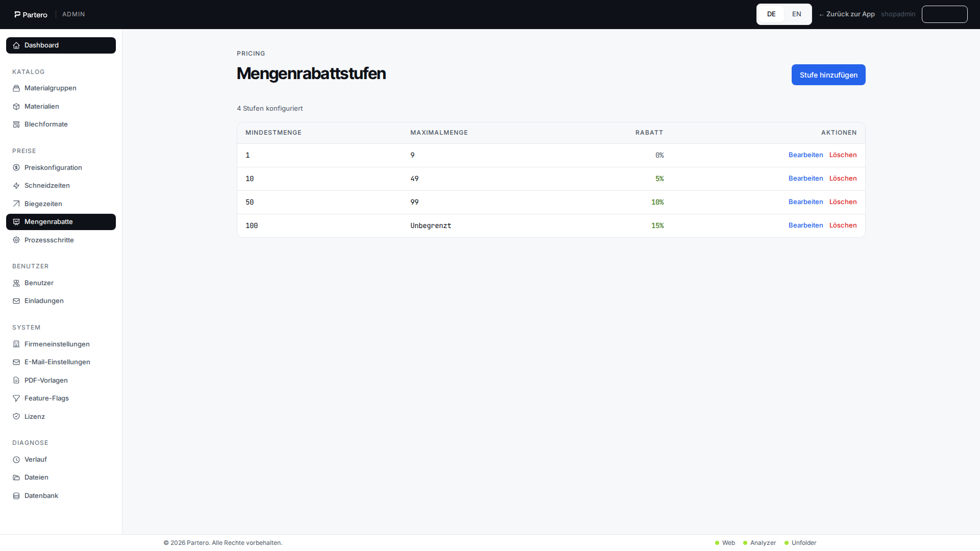980x551 pixels.
Task: Go to the Dashboard menu item
Action: pyautogui.click(x=61, y=45)
